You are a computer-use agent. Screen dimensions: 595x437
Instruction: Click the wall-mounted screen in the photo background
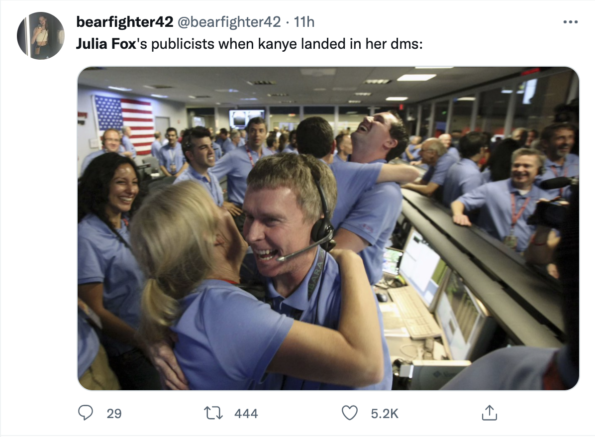pos(247,119)
